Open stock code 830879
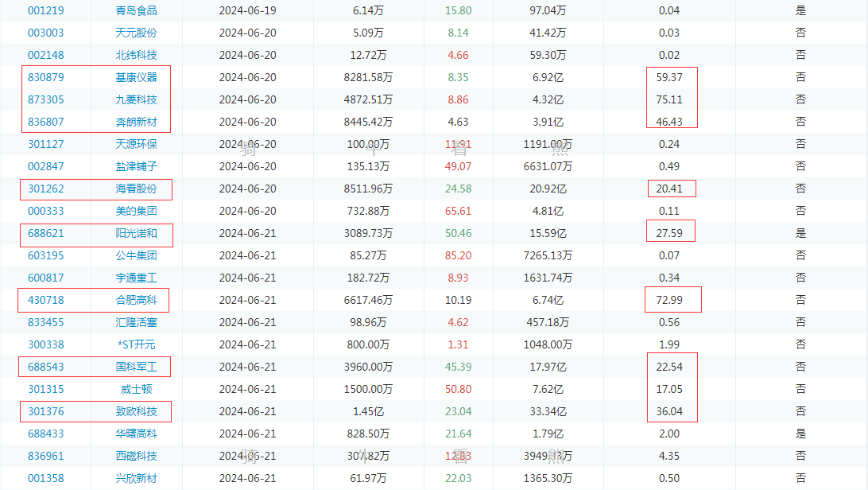 coord(46,77)
